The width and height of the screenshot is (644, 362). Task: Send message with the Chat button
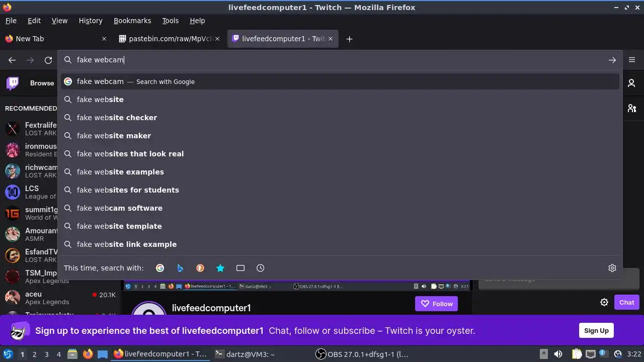[x=626, y=302]
